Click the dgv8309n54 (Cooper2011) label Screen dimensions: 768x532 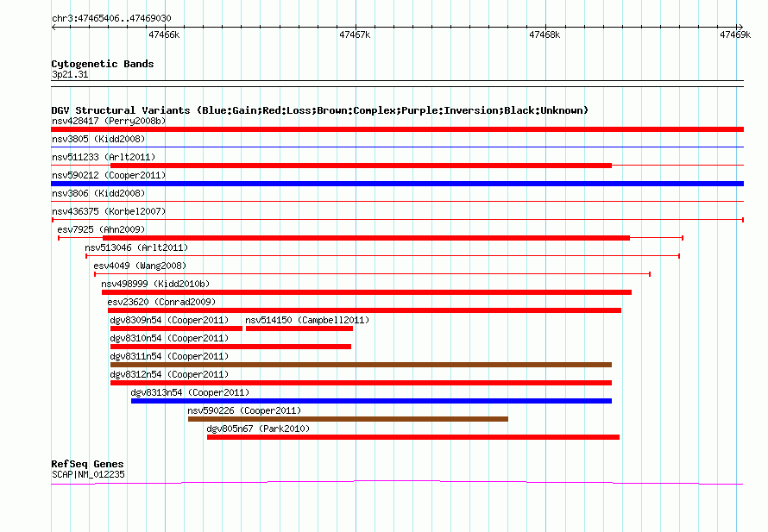169,320
